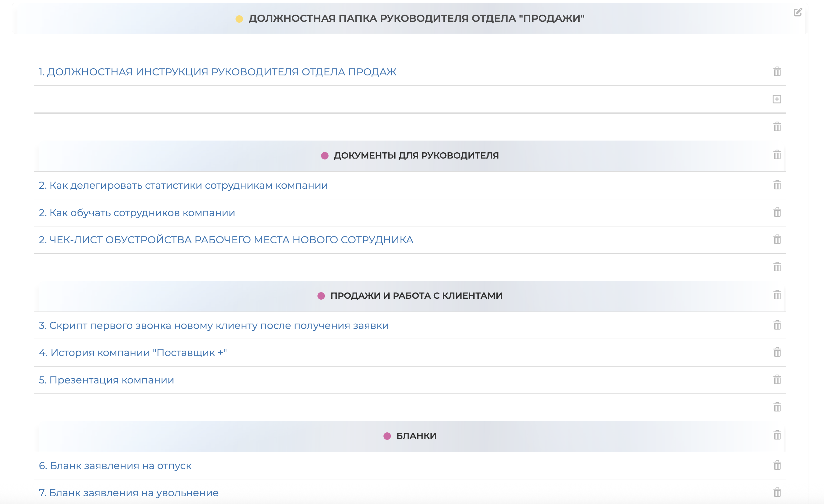
Task: Click the pink dot before "Бланки"
Action: tap(387, 435)
